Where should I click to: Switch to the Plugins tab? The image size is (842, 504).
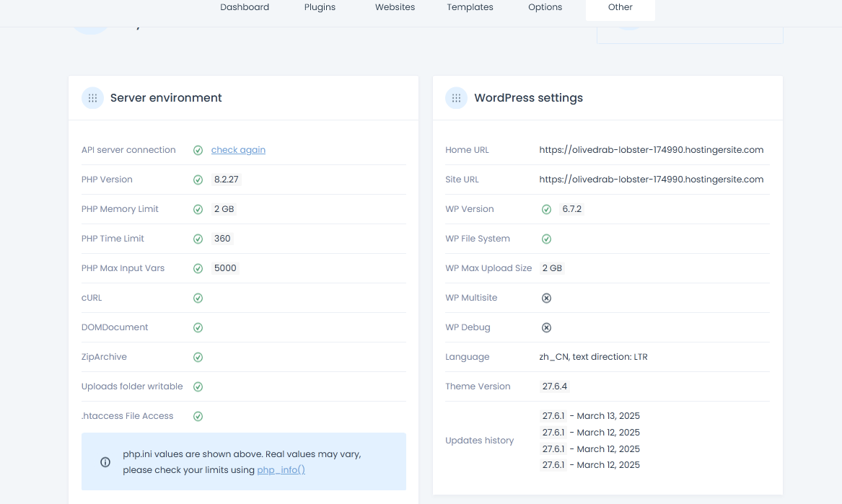pos(320,7)
